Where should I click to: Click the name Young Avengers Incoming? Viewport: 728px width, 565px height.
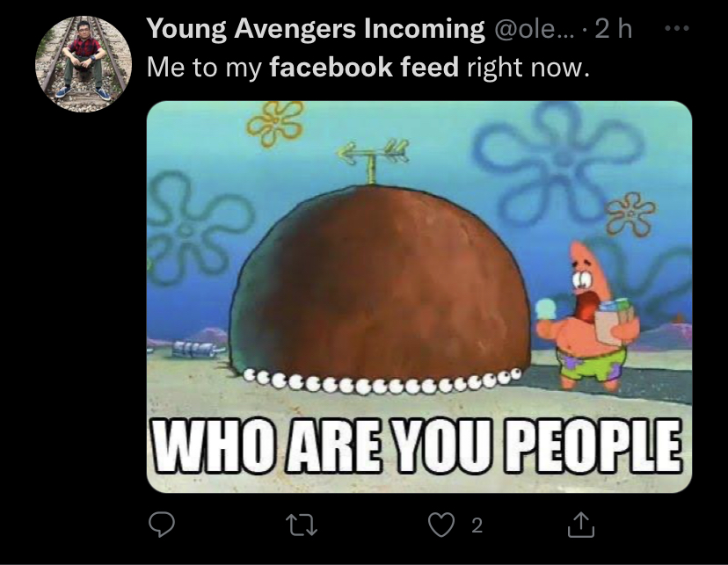tap(315, 29)
